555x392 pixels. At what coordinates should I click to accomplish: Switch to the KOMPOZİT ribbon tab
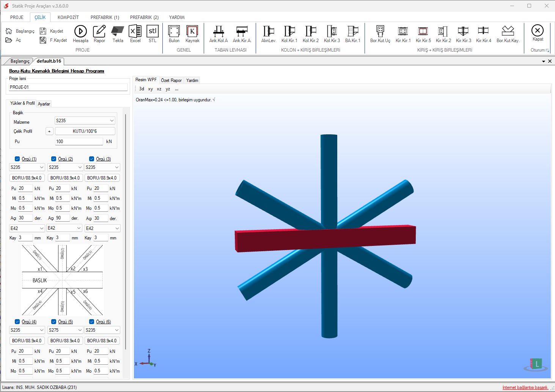(x=68, y=17)
